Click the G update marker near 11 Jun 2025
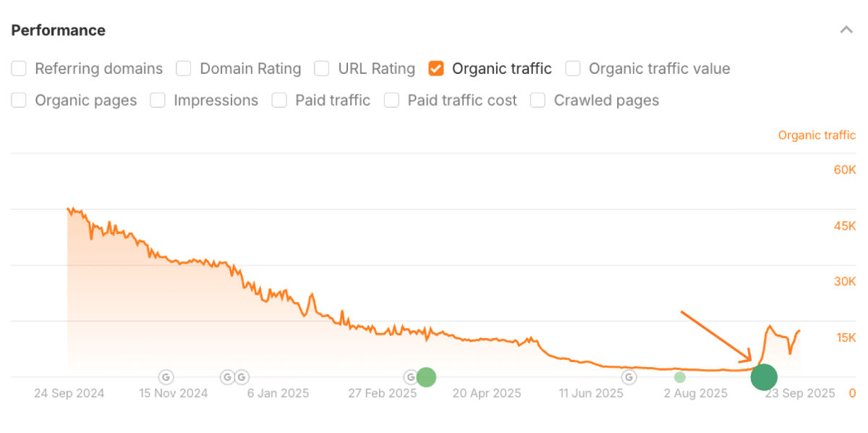868x433 pixels. pyautogui.click(x=628, y=377)
